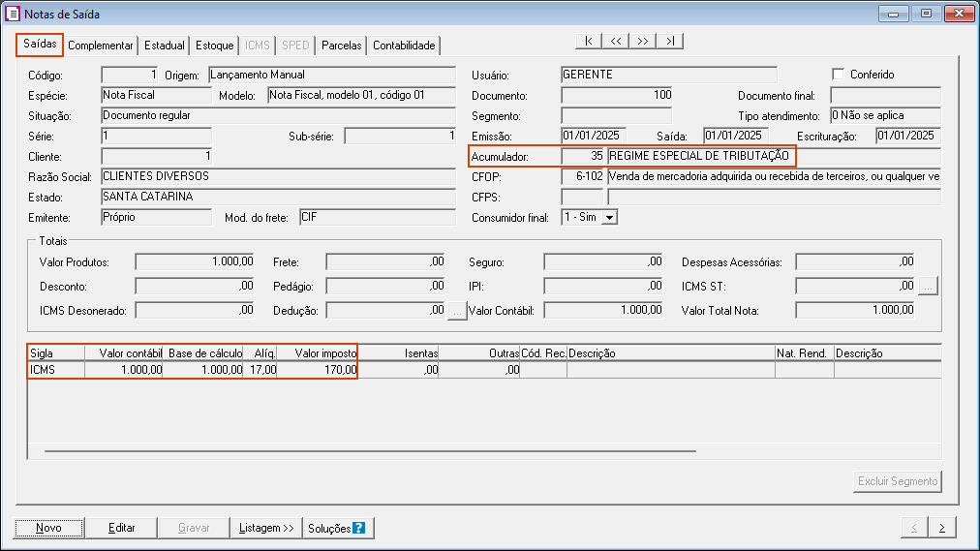The width and height of the screenshot is (980, 551).
Task: Click the Novo button
Action: click(48, 528)
